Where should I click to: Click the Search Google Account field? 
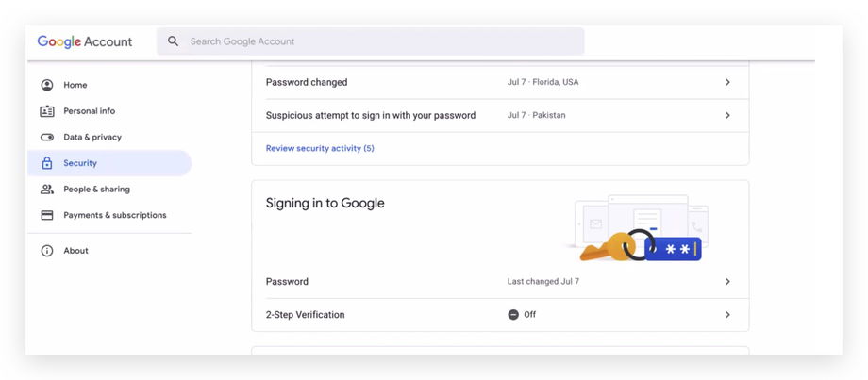coord(377,41)
